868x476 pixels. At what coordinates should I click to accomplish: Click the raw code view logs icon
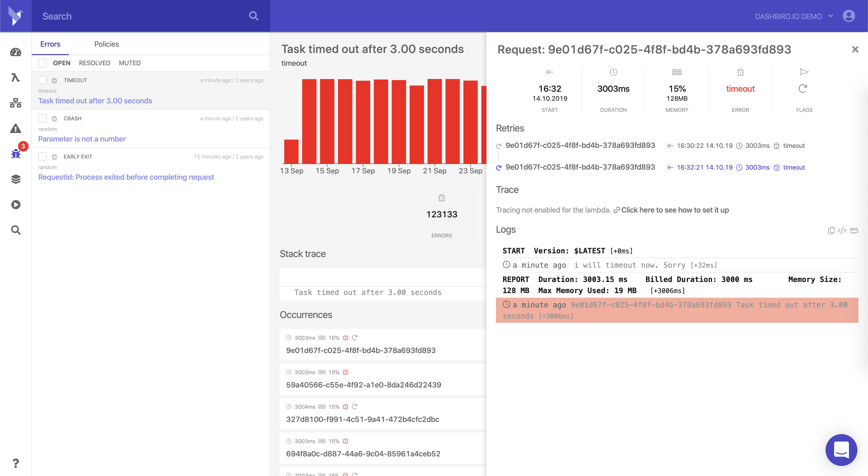pyautogui.click(x=842, y=230)
